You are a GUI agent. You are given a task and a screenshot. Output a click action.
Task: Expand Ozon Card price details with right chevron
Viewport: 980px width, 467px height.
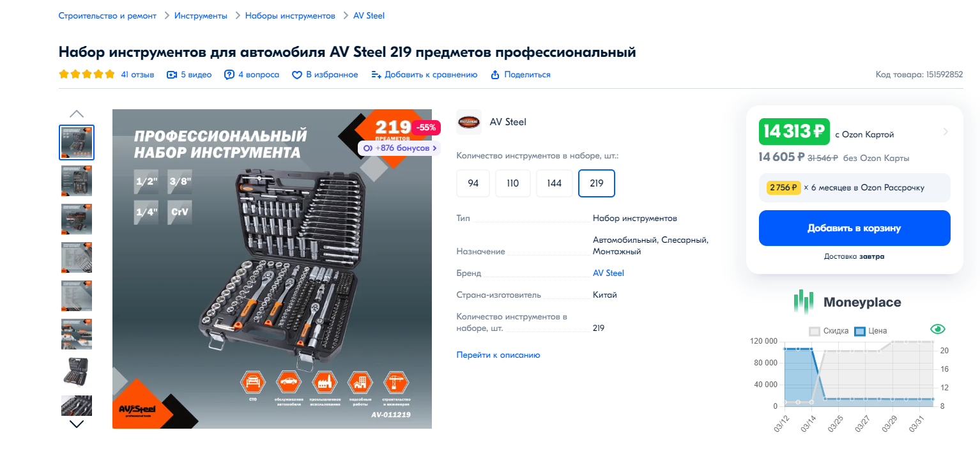click(946, 132)
